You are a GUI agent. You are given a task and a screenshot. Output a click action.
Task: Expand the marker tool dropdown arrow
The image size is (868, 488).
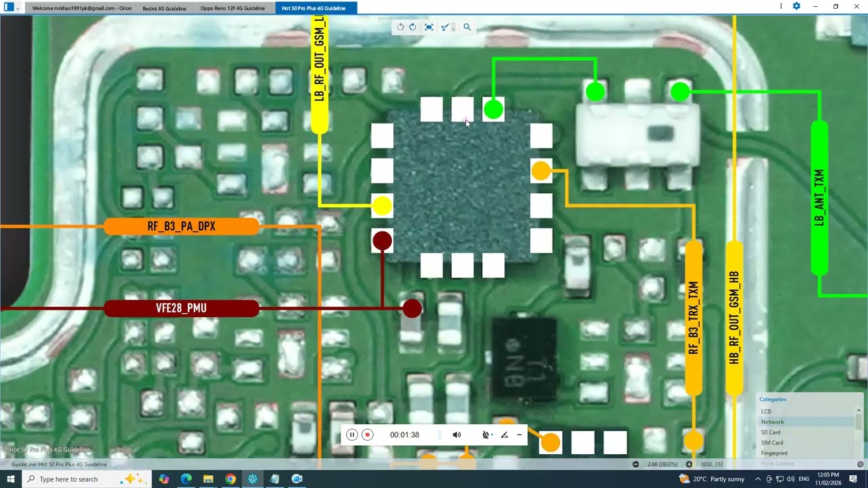[x=452, y=28]
